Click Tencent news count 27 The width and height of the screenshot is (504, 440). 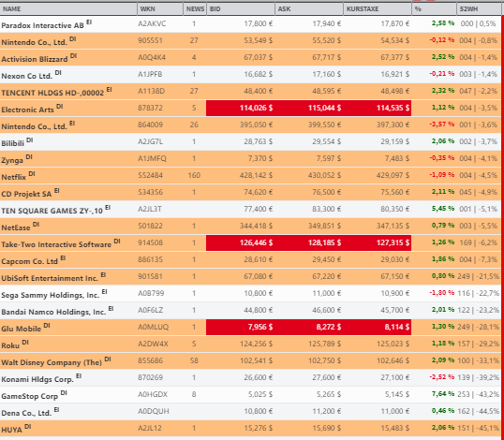pyautogui.click(x=194, y=91)
